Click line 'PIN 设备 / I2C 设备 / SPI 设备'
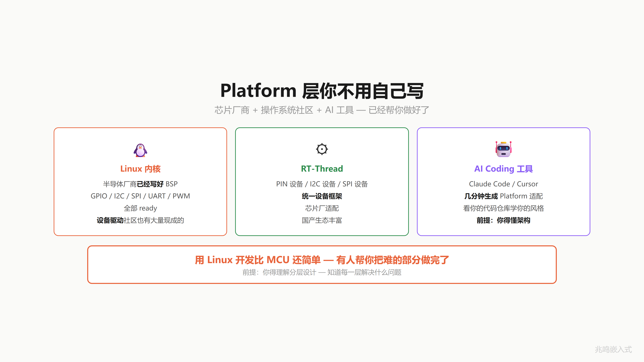The image size is (644, 362). pos(322,184)
